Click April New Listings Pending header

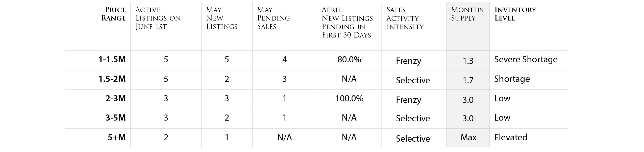[347, 22]
